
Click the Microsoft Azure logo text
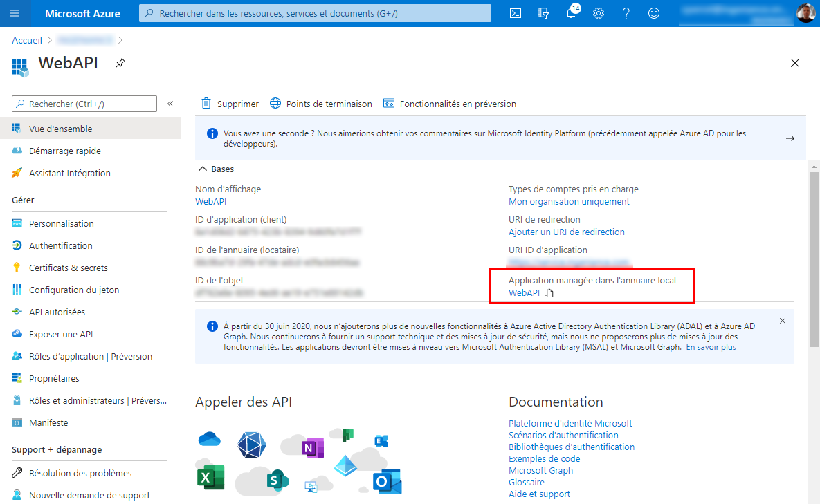point(82,14)
